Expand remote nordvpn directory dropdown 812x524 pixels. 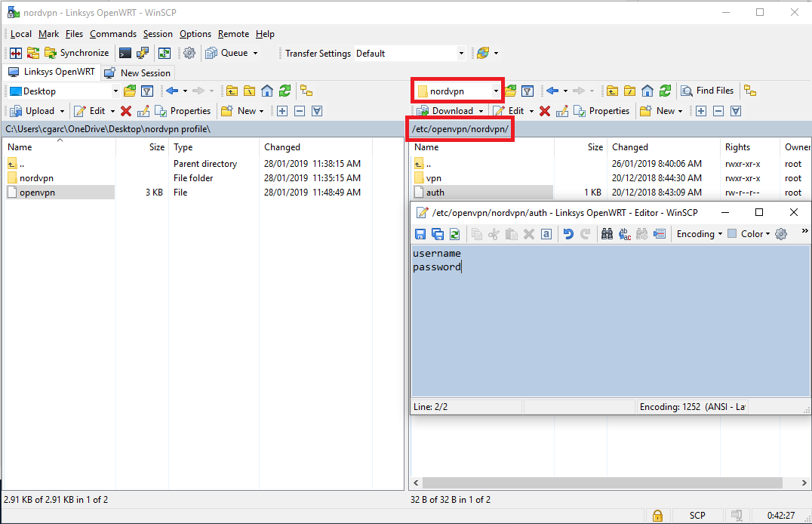pos(496,91)
